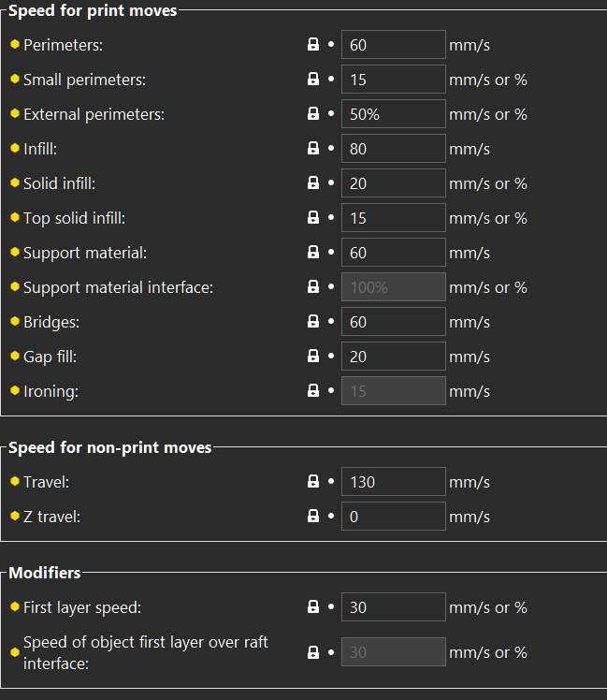Focus the Perimeters speed field

coord(393,44)
